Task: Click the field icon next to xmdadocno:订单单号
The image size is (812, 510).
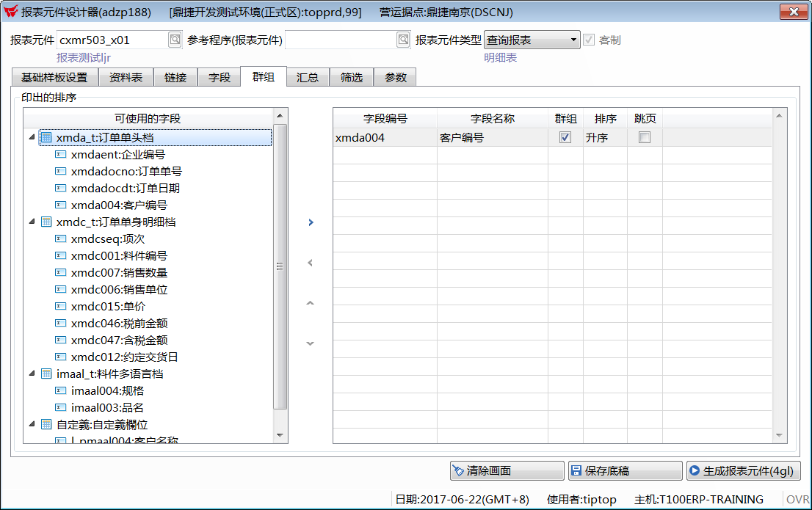Action: (x=61, y=171)
